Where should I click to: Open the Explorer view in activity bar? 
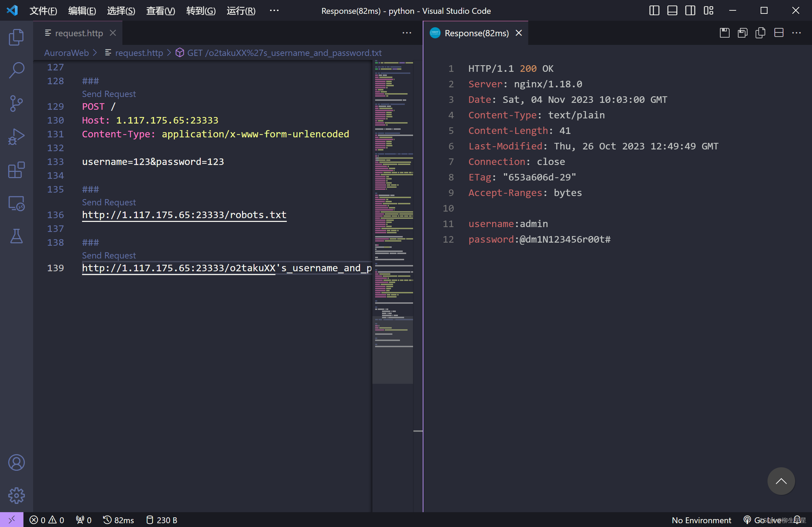click(x=16, y=37)
